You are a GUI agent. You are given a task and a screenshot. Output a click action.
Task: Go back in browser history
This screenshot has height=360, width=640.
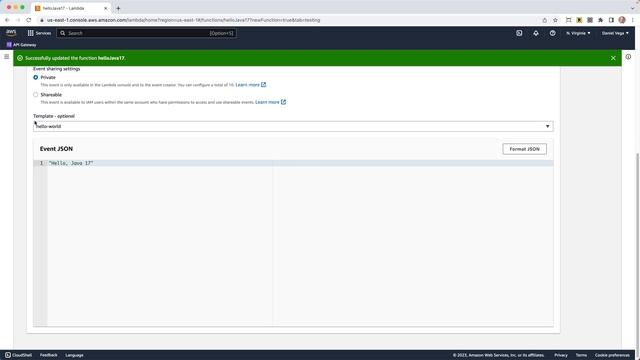tap(7, 20)
